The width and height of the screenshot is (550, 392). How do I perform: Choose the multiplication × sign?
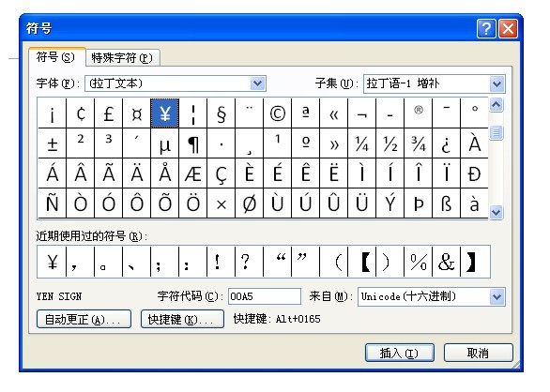(221, 204)
